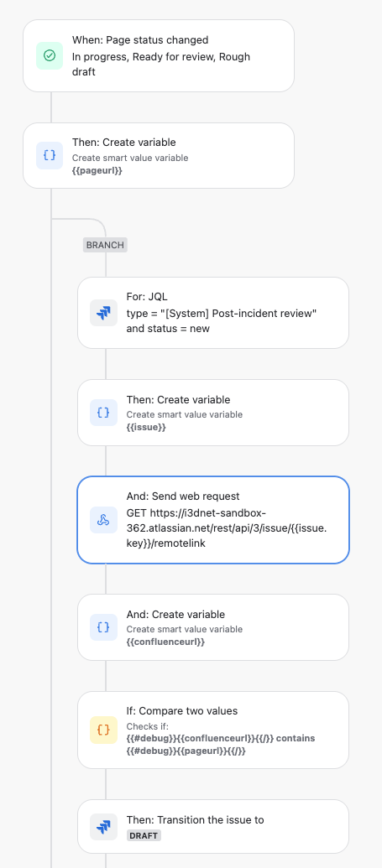382x868 pixels.
Task: Click 'In progress, Ready for review, Rough draft'
Action: point(161,65)
